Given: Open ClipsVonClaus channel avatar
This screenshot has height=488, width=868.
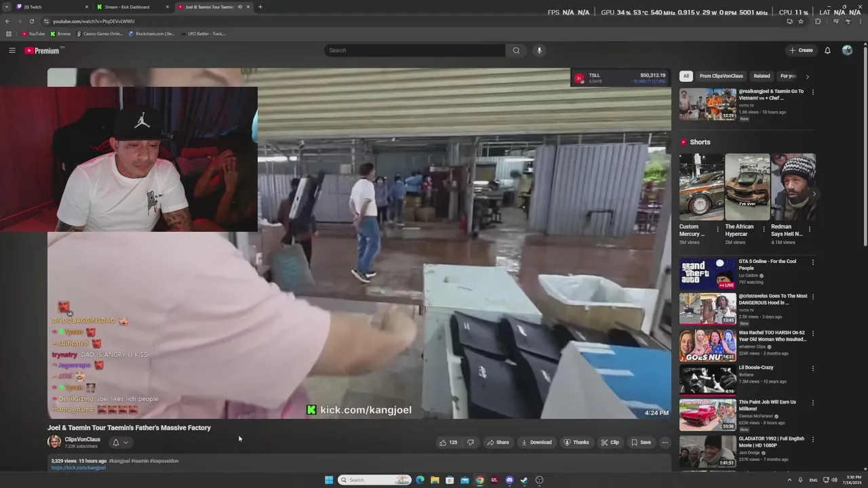Looking at the screenshot, I should pyautogui.click(x=54, y=442).
